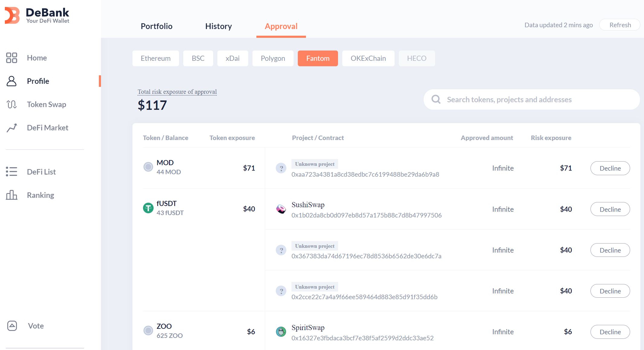Viewport: 644px width, 350px height.
Task: Enable the BSC chain filter
Action: click(x=198, y=58)
